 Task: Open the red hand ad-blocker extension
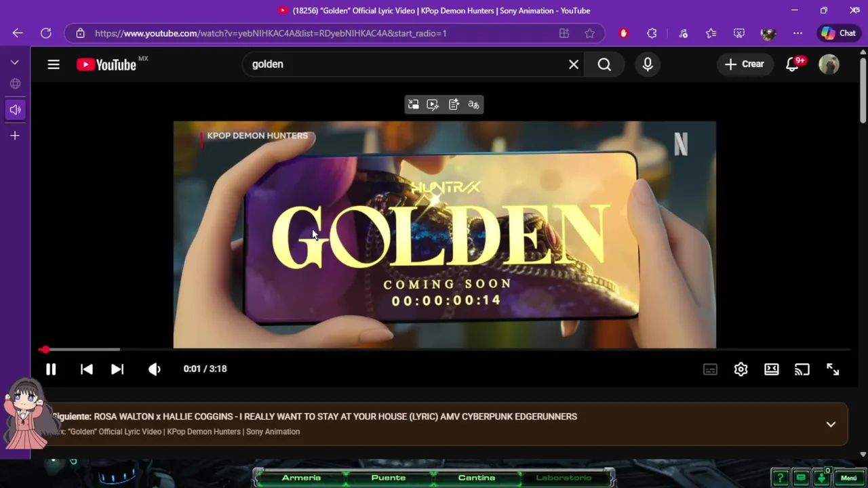click(624, 33)
